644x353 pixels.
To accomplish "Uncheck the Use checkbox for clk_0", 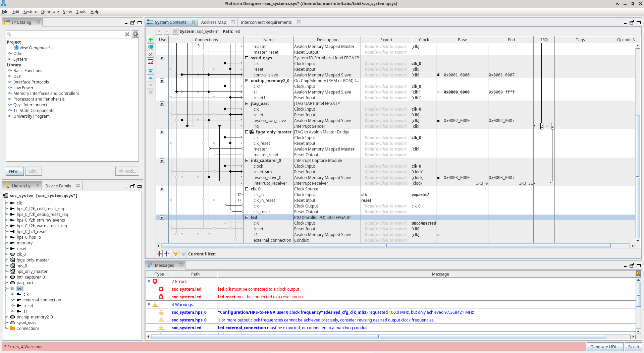I will (162, 189).
